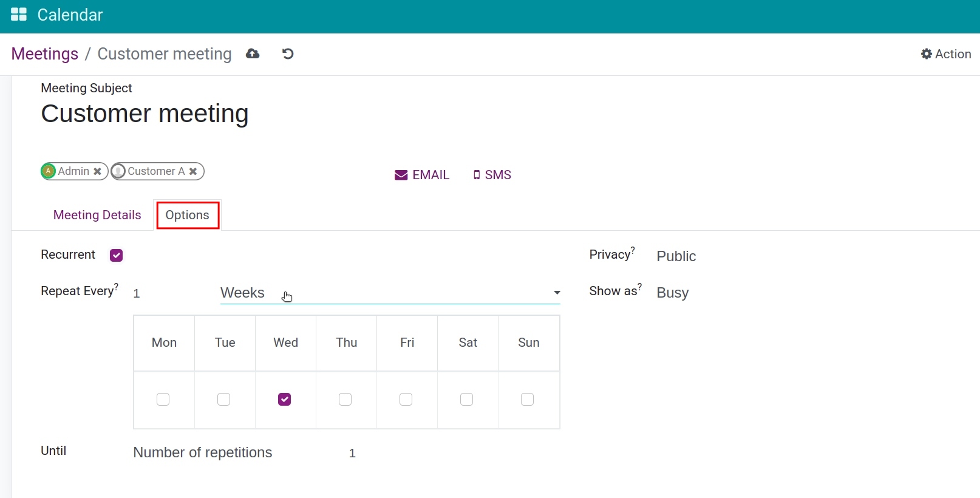Tick the Friday checkbox

click(x=406, y=400)
